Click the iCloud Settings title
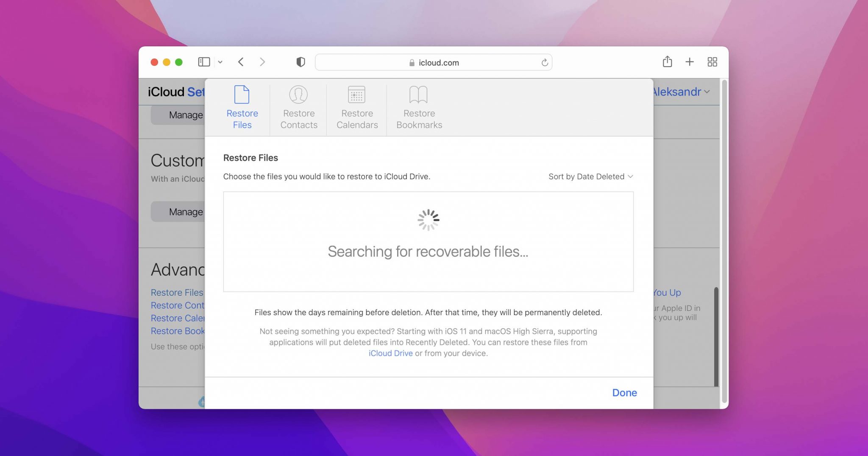The image size is (868, 456). (x=176, y=92)
